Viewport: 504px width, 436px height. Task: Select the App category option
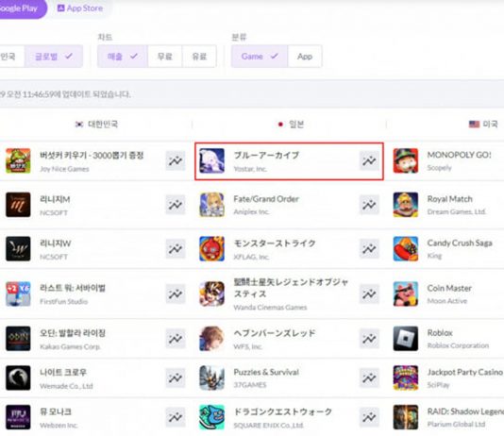click(x=305, y=57)
